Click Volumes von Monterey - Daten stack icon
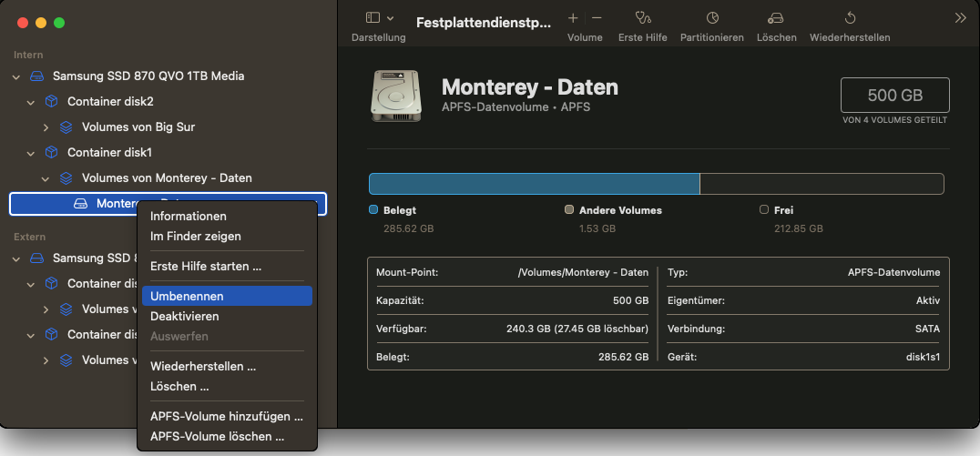Image resolution: width=980 pixels, height=456 pixels. coord(66,178)
